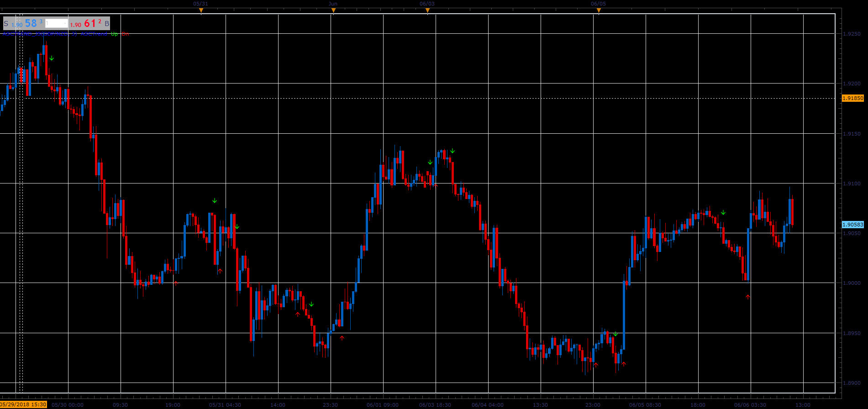Select the Jun month marker triangle
Image resolution: width=868 pixels, height=409 pixels.
pos(333,10)
